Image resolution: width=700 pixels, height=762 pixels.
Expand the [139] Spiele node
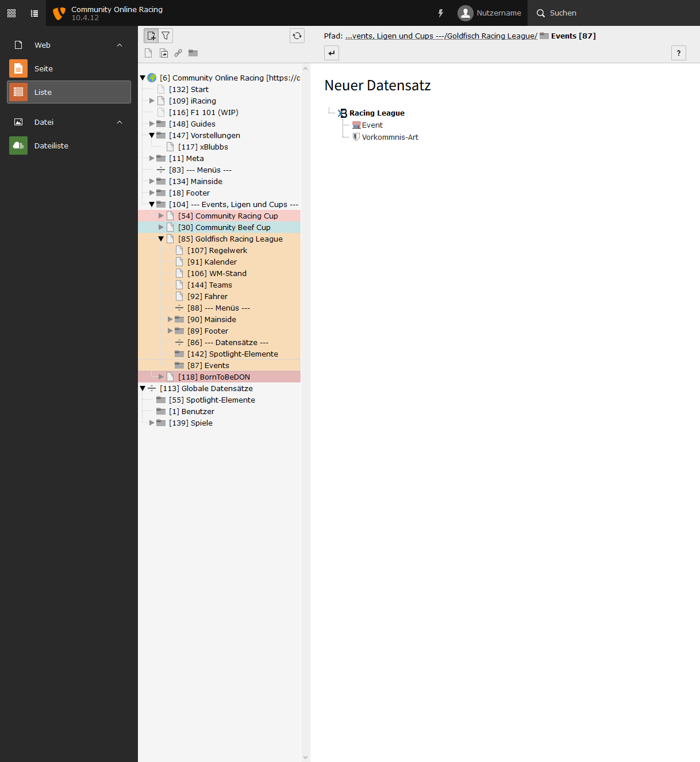click(x=152, y=423)
